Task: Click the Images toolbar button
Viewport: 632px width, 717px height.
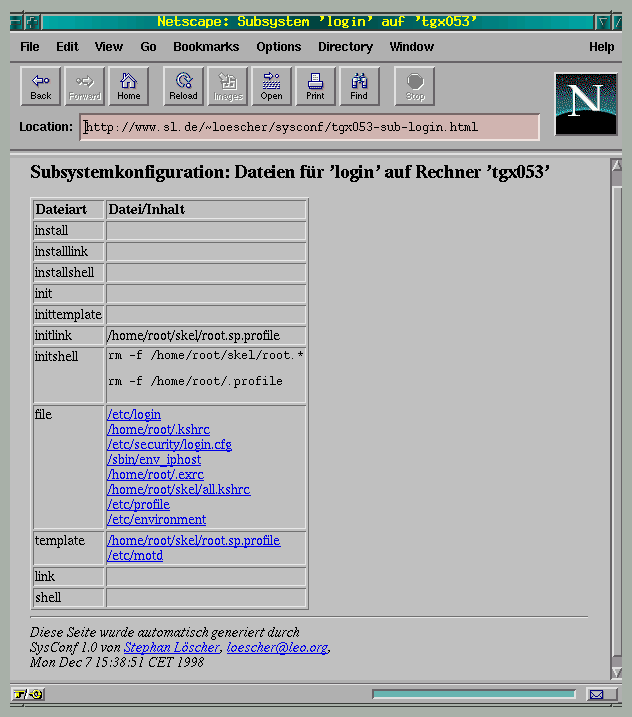Action: pos(228,86)
